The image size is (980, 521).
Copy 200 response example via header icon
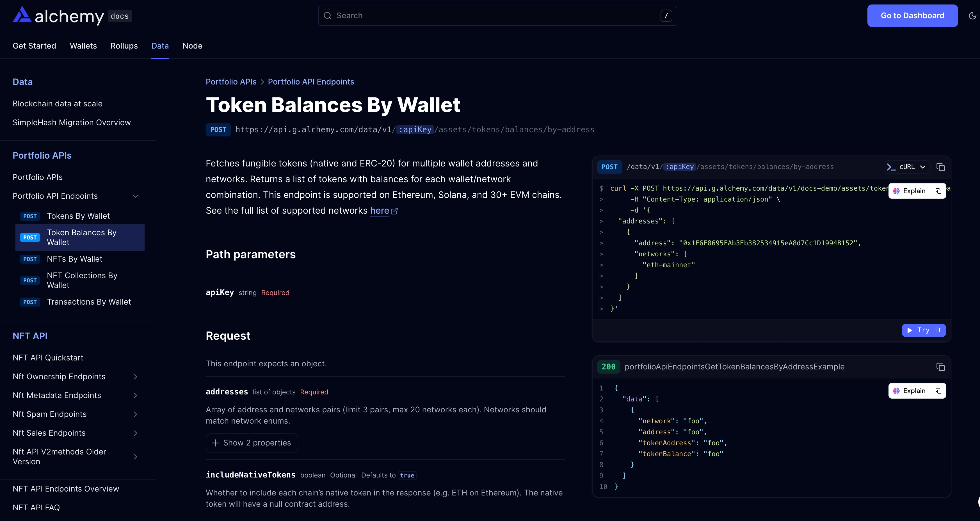(940, 367)
